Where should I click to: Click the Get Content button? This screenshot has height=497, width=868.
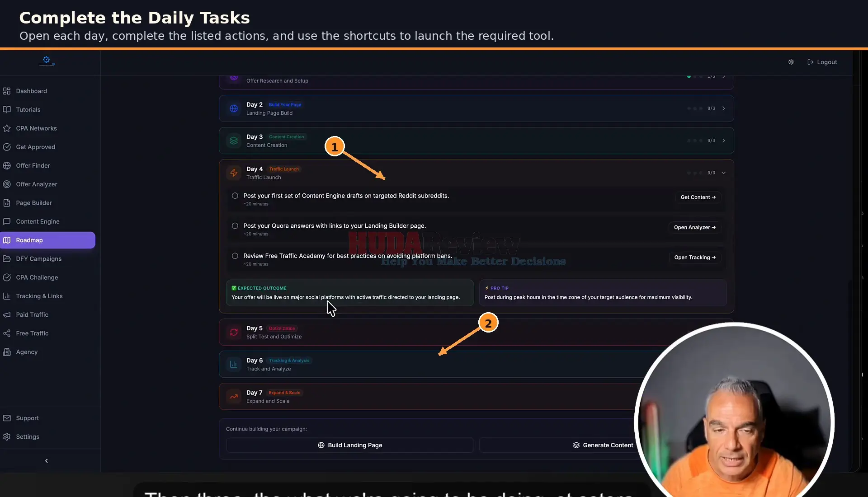click(698, 197)
